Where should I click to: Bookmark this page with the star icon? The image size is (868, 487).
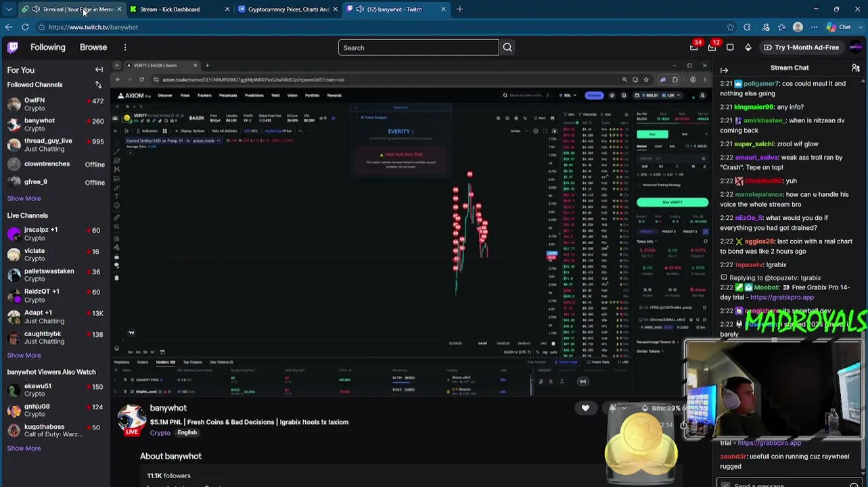click(730, 27)
